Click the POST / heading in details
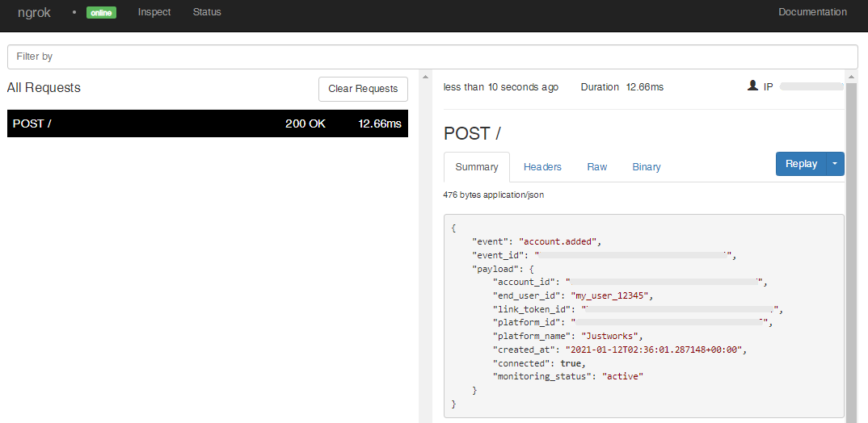The width and height of the screenshot is (868, 423). tap(472, 133)
